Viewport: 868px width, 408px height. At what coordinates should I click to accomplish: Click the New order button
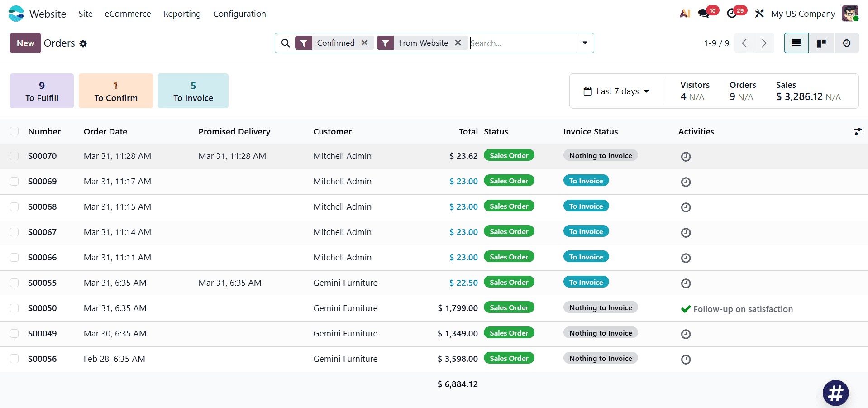25,43
